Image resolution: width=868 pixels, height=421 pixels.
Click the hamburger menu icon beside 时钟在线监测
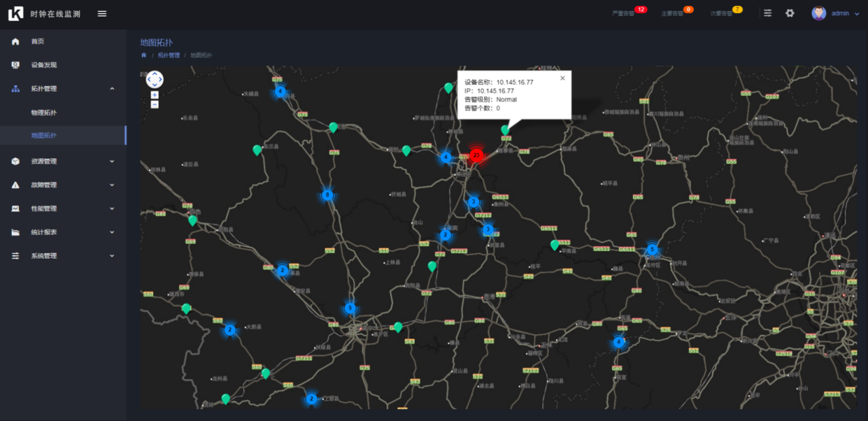[x=102, y=14]
